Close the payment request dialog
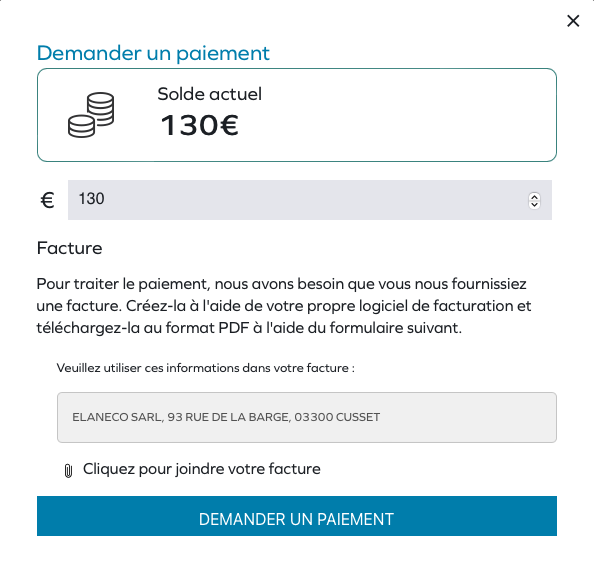The image size is (594, 572). click(x=573, y=21)
